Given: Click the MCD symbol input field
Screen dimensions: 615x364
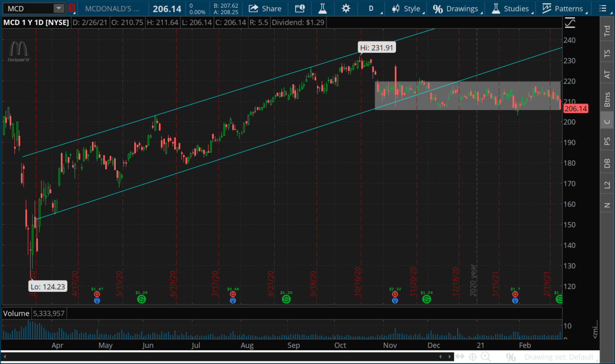Looking at the screenshot, I should click(28, 8).
